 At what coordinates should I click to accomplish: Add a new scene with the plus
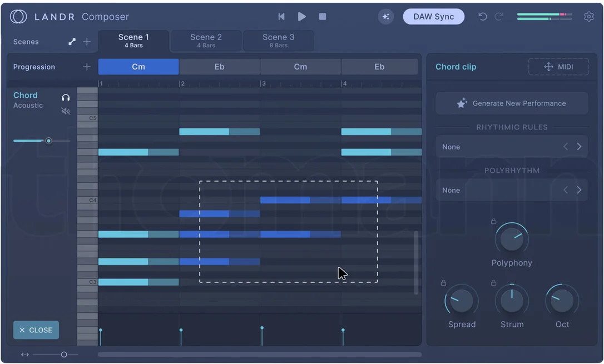tap(87, 42)
